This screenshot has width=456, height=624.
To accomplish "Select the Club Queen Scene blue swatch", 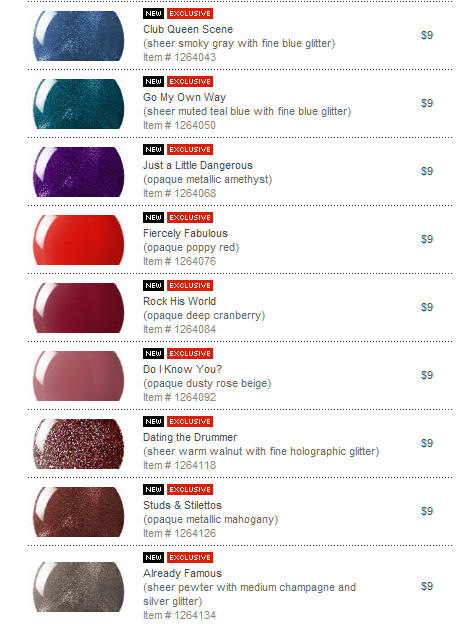I will pyautogui.click(x=78, y=36).
